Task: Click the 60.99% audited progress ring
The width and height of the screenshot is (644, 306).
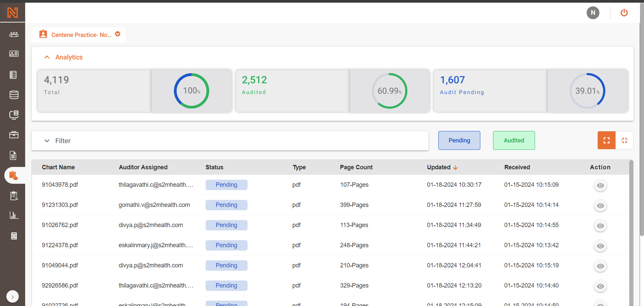Action: (x=389, y=91)
